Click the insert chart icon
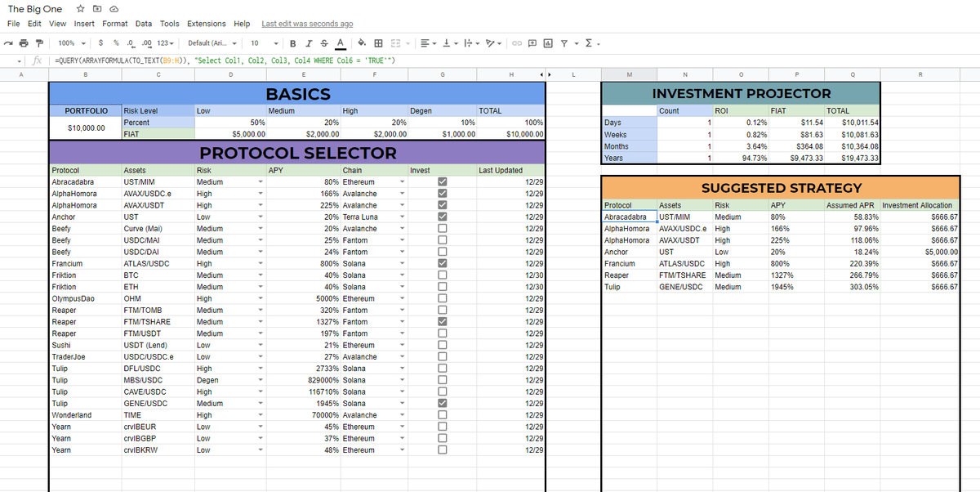Image resolution: width=980 pixels, height=492 pixels. click(x=547, y=42)
